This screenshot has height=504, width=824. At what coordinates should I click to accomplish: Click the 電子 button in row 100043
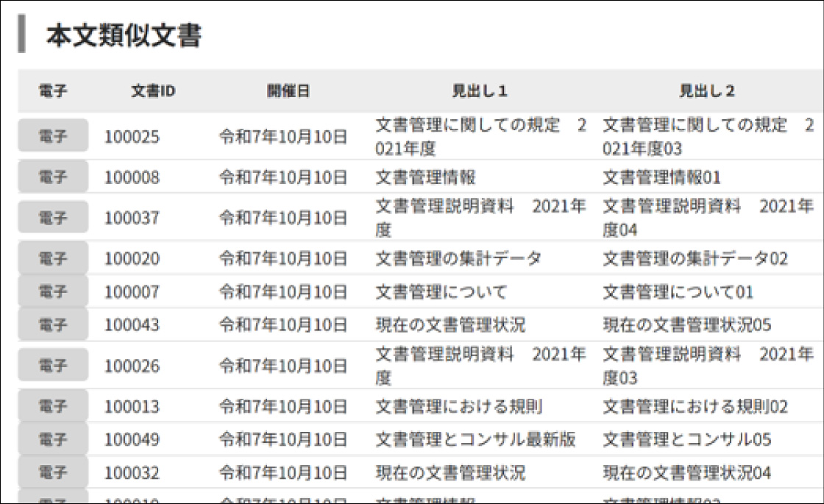(53, 324)
